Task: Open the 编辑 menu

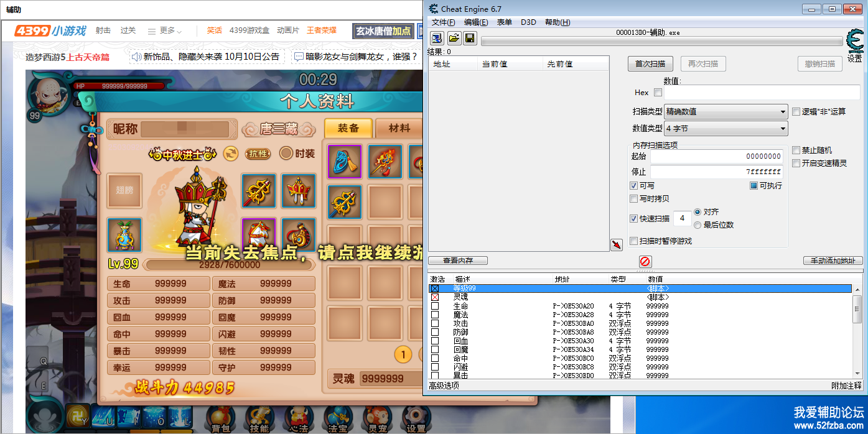Action: [475, 22]
